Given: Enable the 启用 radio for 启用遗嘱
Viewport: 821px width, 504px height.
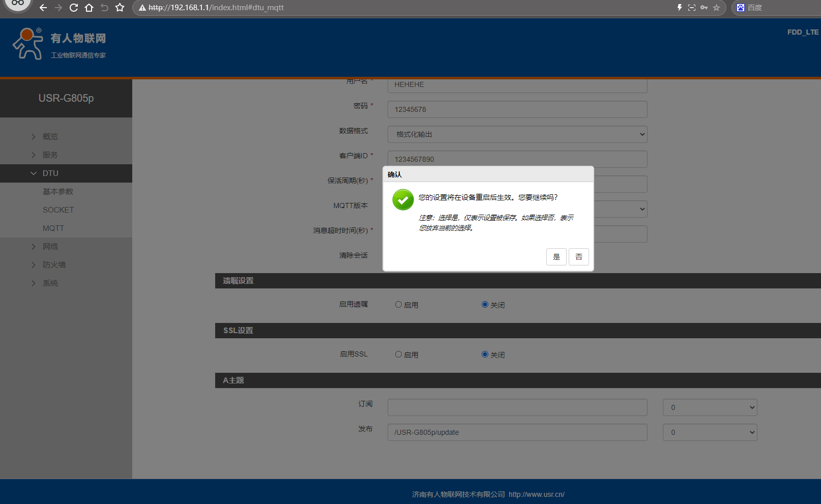Looking at the screenshot, I should pyautogui.click(x=398, y=305).
